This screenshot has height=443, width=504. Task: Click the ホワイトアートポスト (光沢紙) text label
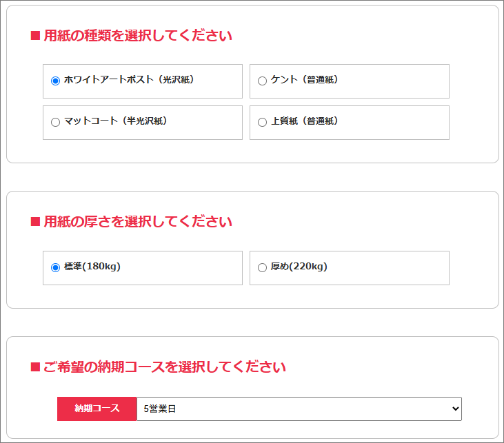129,79
